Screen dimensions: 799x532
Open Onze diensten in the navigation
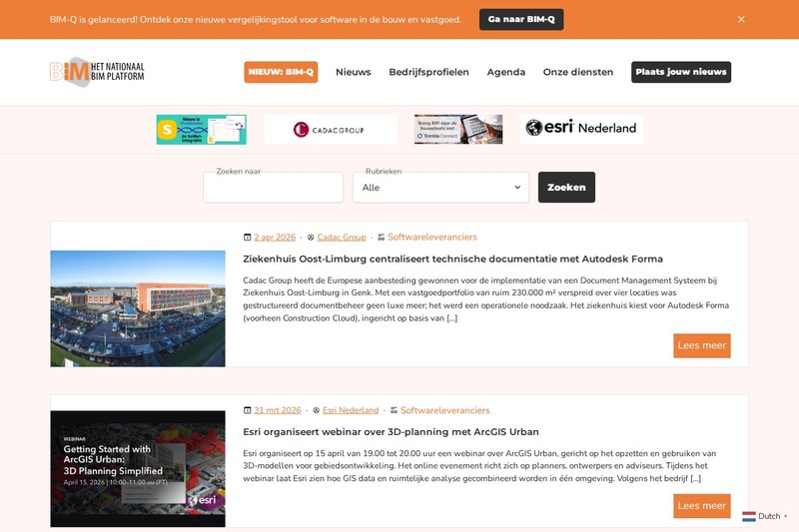click(578, 72)
